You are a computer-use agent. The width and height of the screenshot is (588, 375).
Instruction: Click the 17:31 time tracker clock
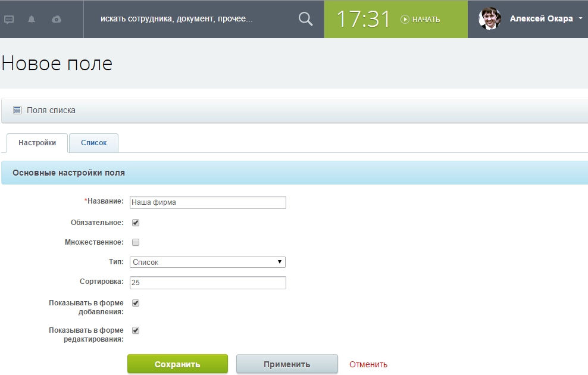click(364, 19)
